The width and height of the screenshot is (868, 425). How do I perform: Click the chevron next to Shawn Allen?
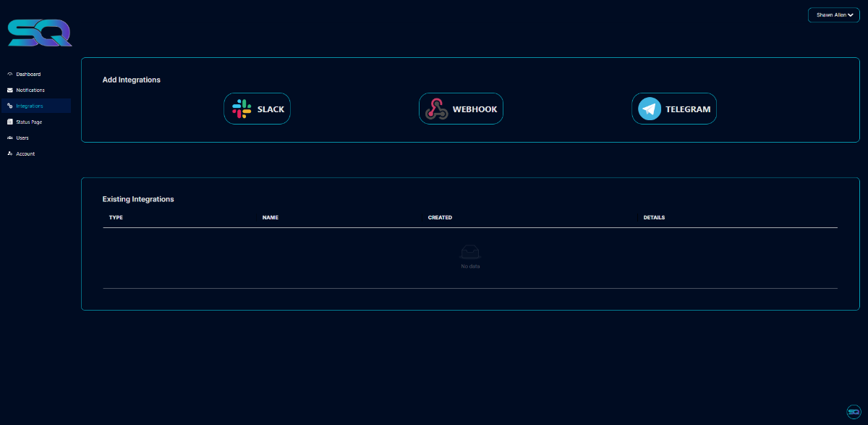[851, 14]
